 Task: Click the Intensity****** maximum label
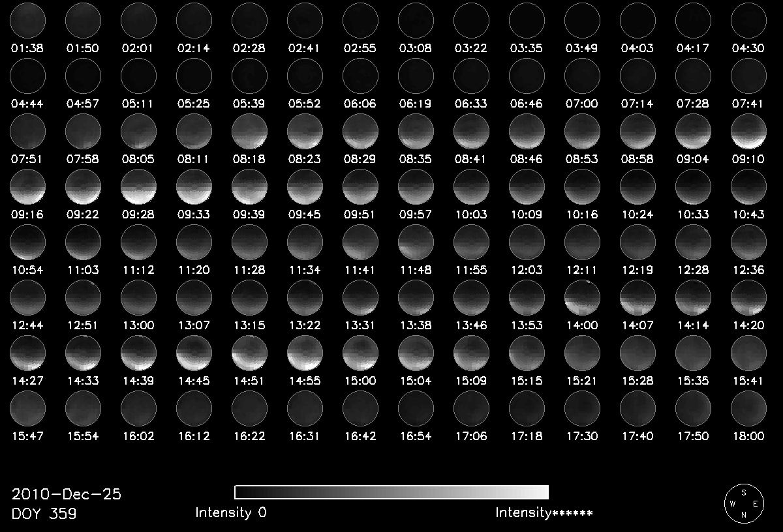pyautogui.click(x=544, y=512)
